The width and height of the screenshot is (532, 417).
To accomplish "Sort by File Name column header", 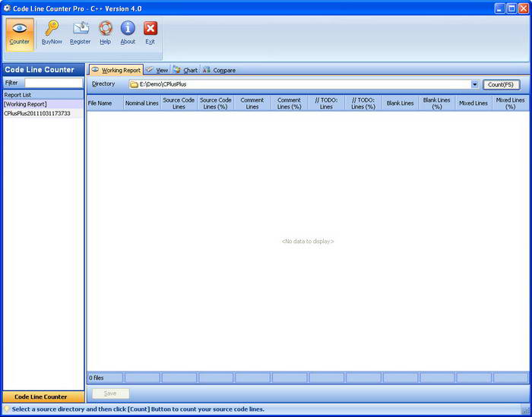I will 105,103.
